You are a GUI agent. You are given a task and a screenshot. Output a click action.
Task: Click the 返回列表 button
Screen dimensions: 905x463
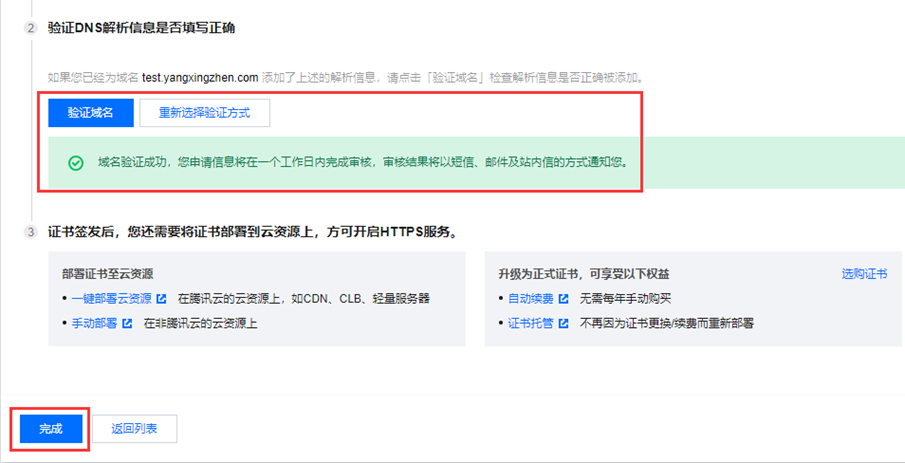134,428
